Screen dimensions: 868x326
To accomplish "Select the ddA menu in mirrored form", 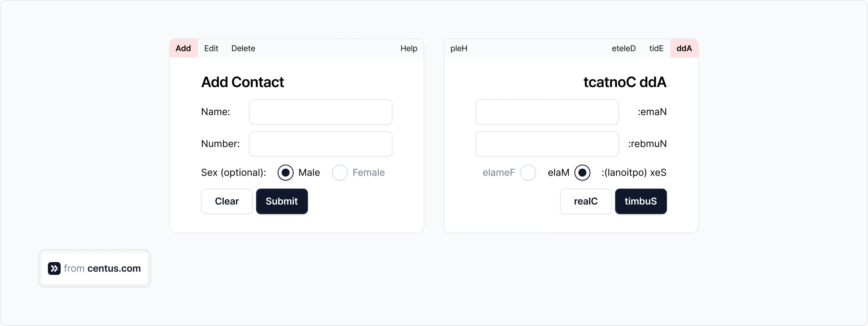I will coord(684,48).
